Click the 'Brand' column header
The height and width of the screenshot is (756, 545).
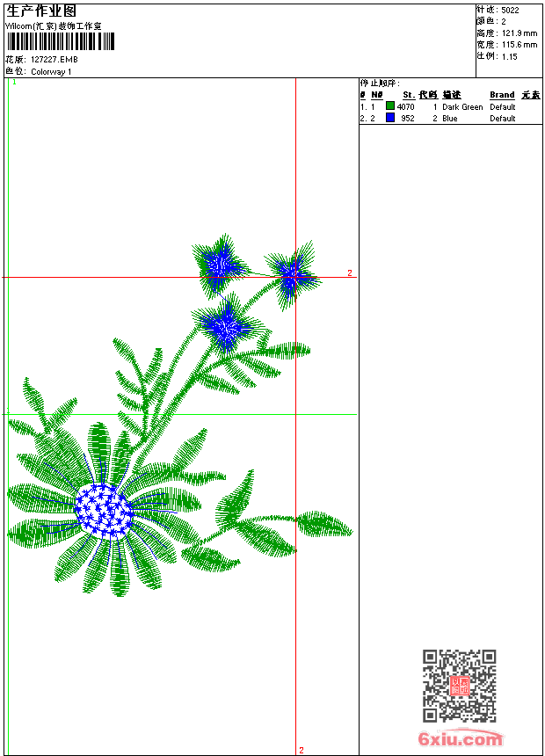tap(502, 95)
